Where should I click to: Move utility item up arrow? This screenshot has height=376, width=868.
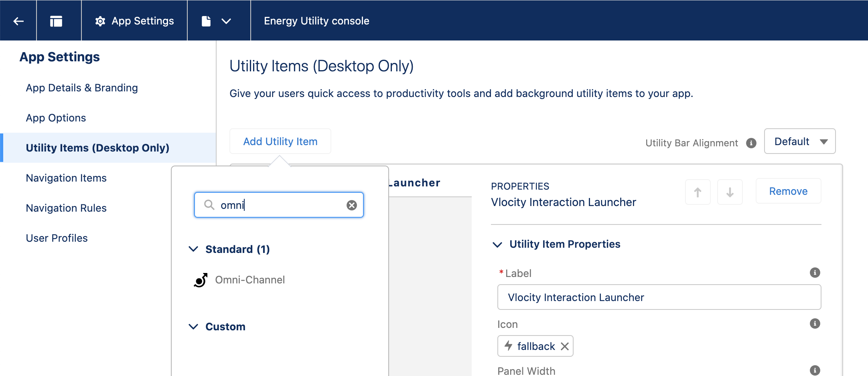[x=698, y=192]
